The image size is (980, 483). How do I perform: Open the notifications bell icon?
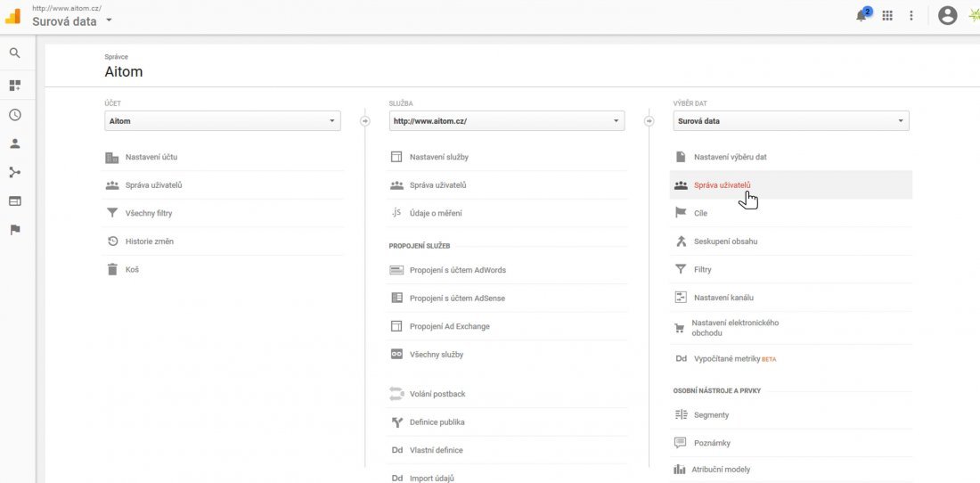coord(862,15)
